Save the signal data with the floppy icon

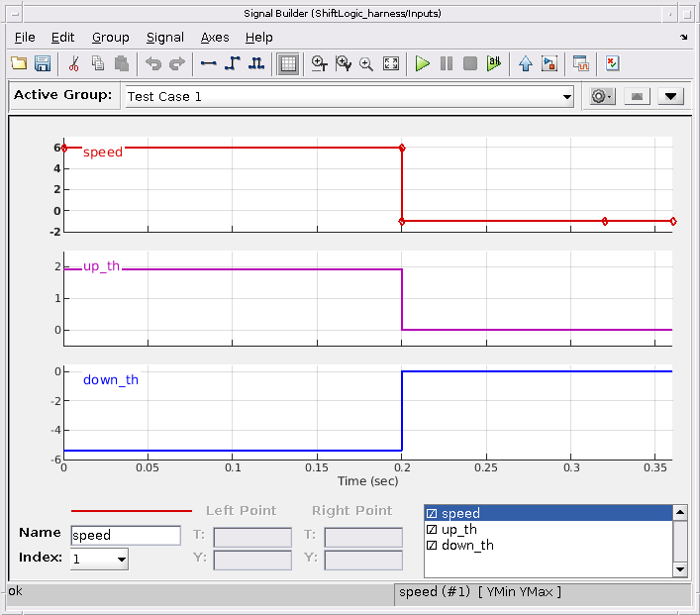[x=43, y=63]
